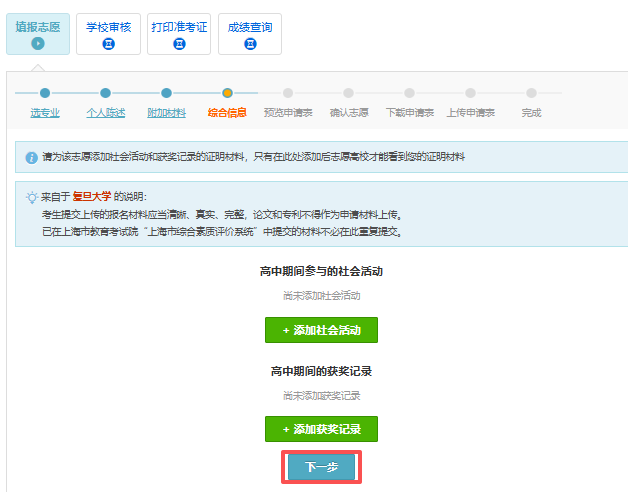Click step dot above 附加材料

click(166, 93)
